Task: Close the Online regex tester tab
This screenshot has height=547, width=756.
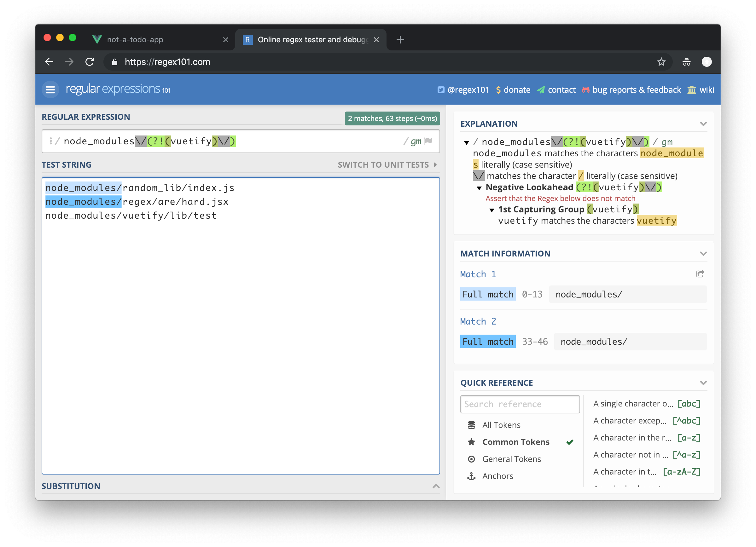Action: [376, 40]
